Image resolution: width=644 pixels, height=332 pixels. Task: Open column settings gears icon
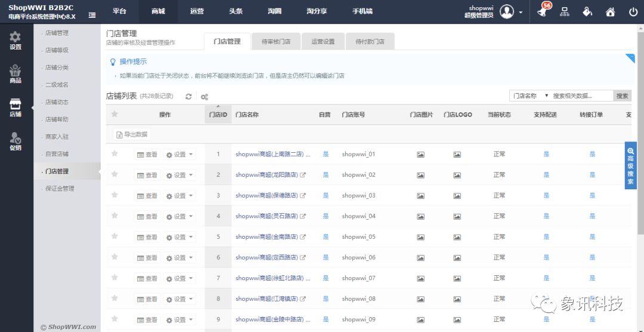(x=204, y=97)
